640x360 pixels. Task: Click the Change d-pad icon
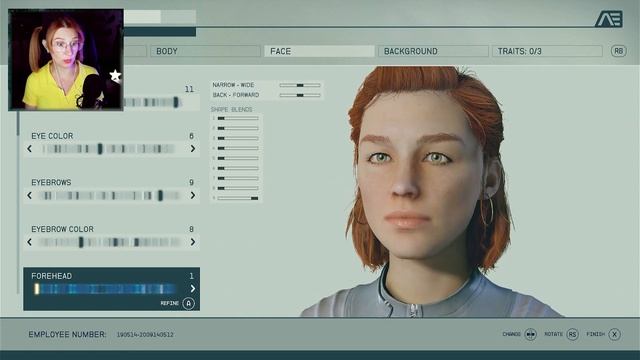[x=531, y=334]
